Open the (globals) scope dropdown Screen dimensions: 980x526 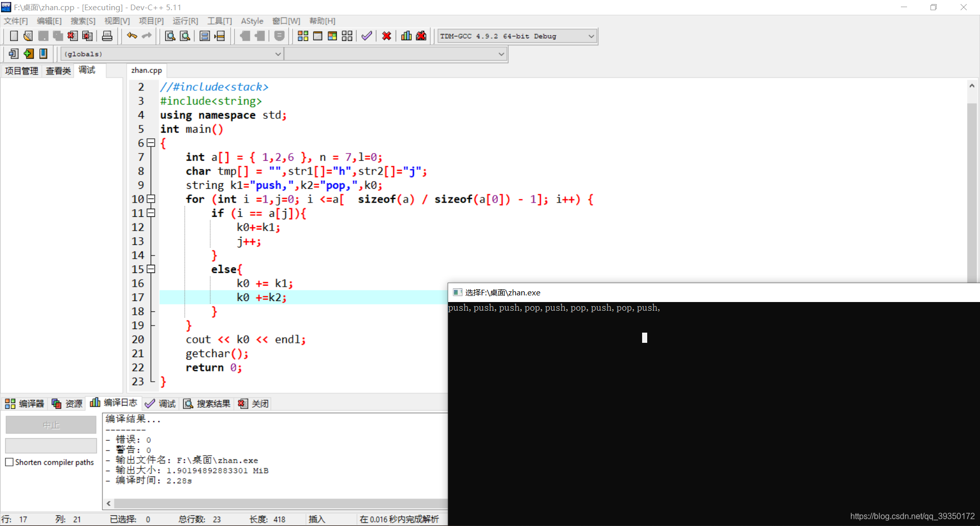click(x=172, y=54)
